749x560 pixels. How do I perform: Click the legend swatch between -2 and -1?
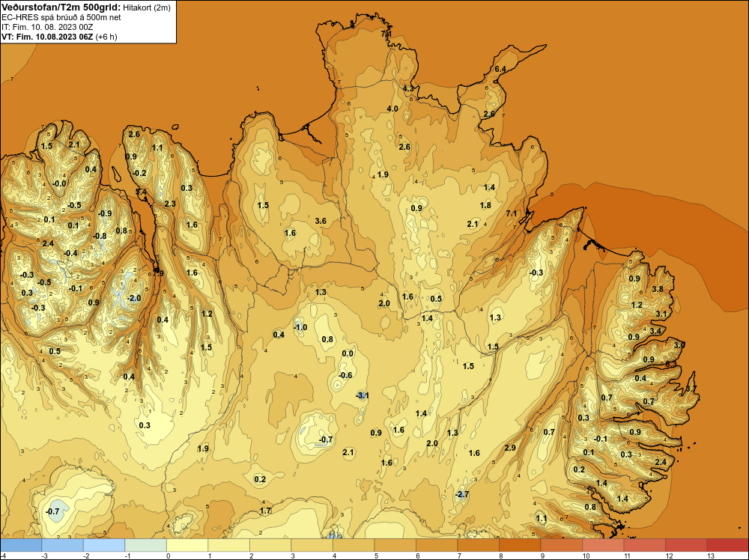pyautogui.click(x=104, y=545)
